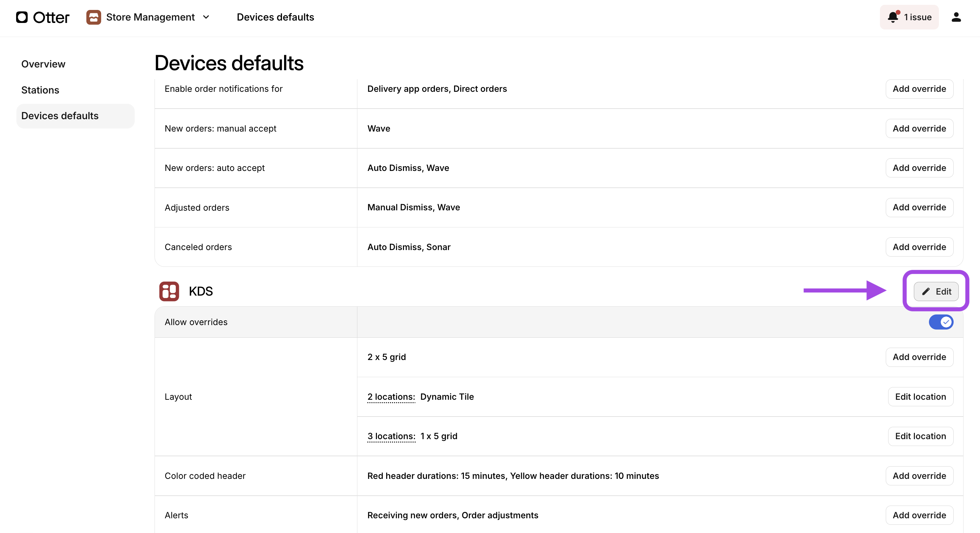Select Devices defaults in the sidebar
The image size is (980, 533).
(60, 116)
